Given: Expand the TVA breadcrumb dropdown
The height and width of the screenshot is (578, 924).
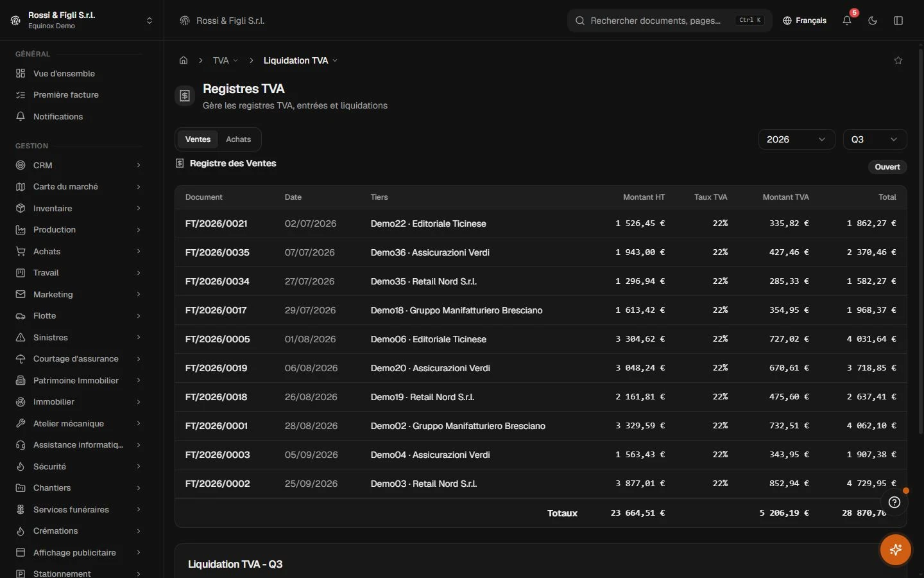Looking at the screenshot, I should point(225,60).
